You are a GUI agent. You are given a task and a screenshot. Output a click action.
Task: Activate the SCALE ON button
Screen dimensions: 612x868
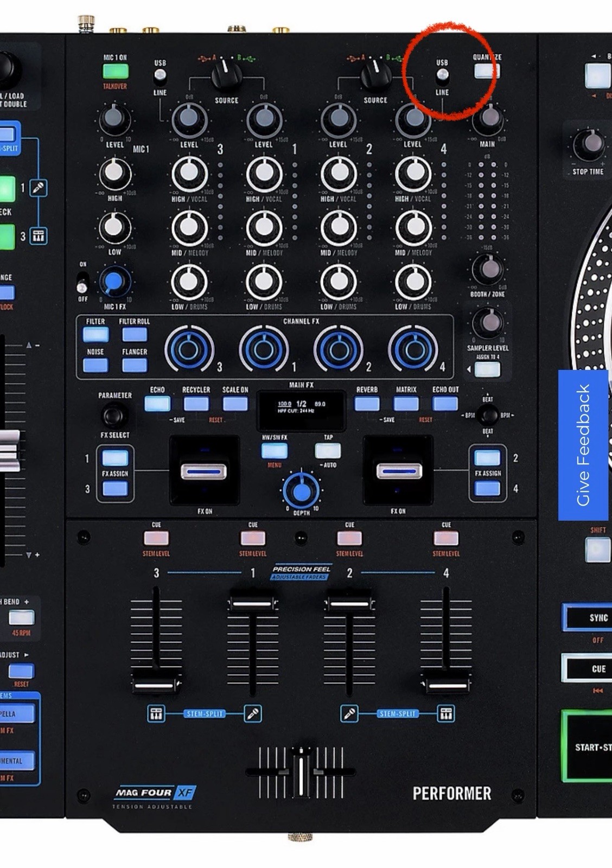tap(235, 404)
